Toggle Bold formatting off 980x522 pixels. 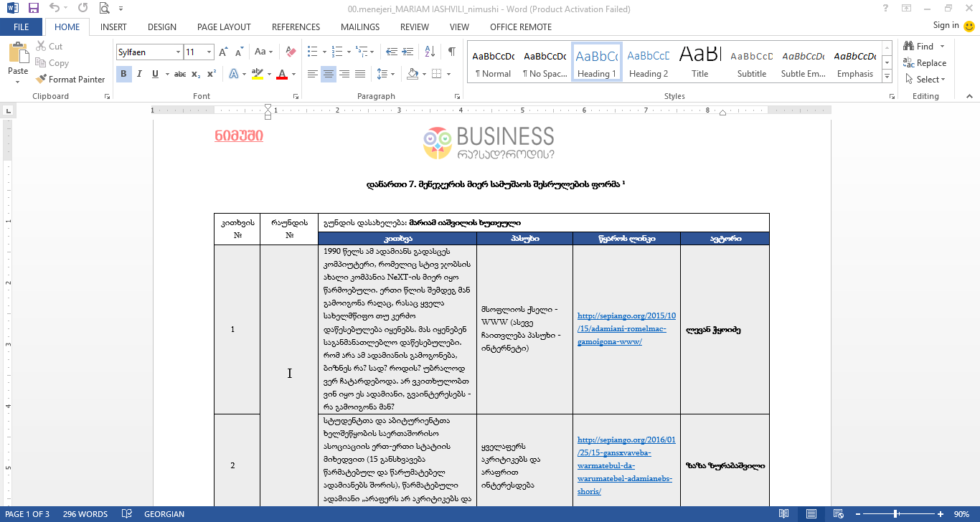[123, 74]
